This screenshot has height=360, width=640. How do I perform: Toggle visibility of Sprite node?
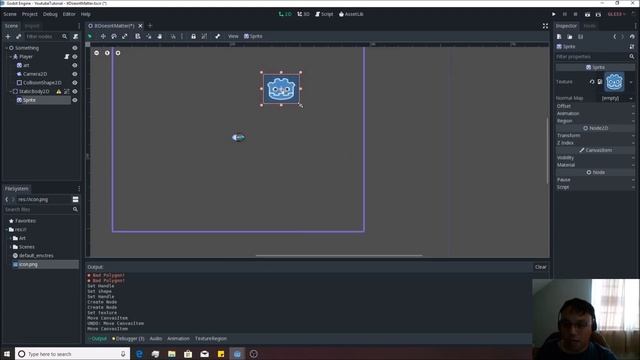tap(75, 100)
